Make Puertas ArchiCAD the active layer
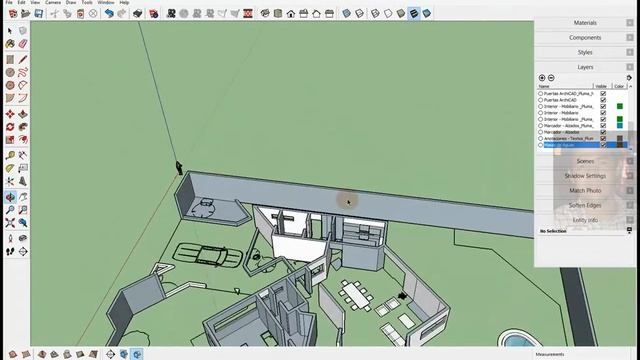 540,100
